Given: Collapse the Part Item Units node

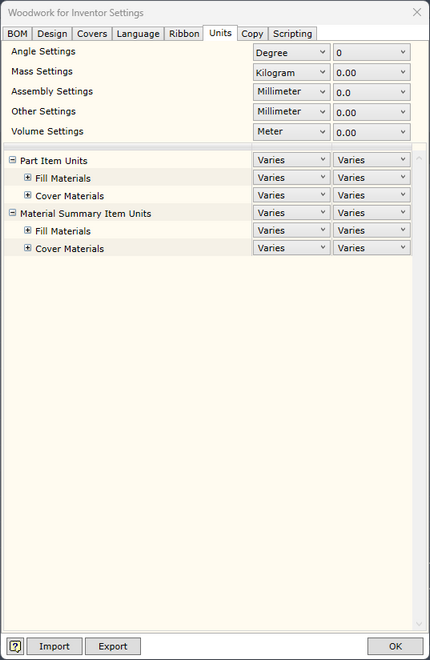Looking at the screenshot, I should 13,160.
